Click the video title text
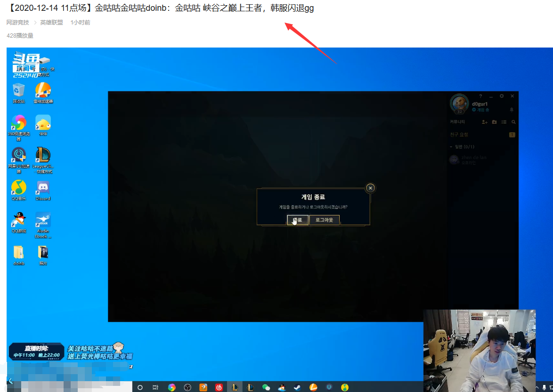Image resolution: width=553 pixels, height=392 pixels. pyautogui.click(x=160, y=8)
